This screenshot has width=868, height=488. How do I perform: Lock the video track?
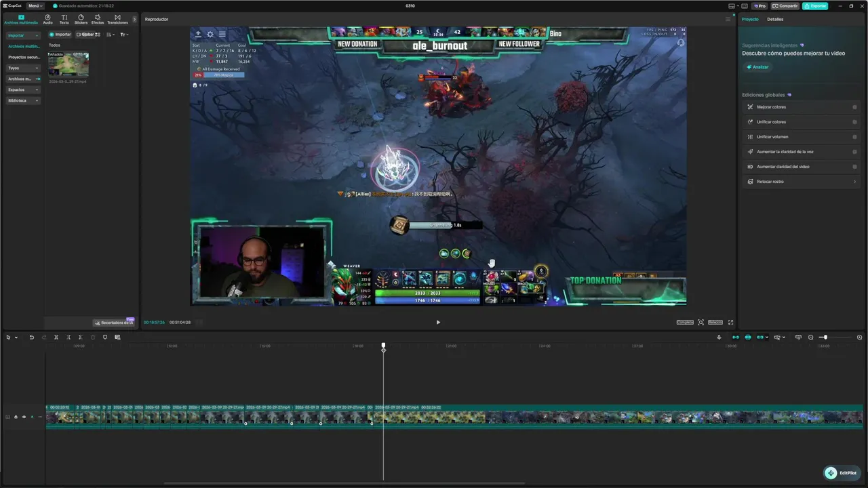tap(16, 417)
